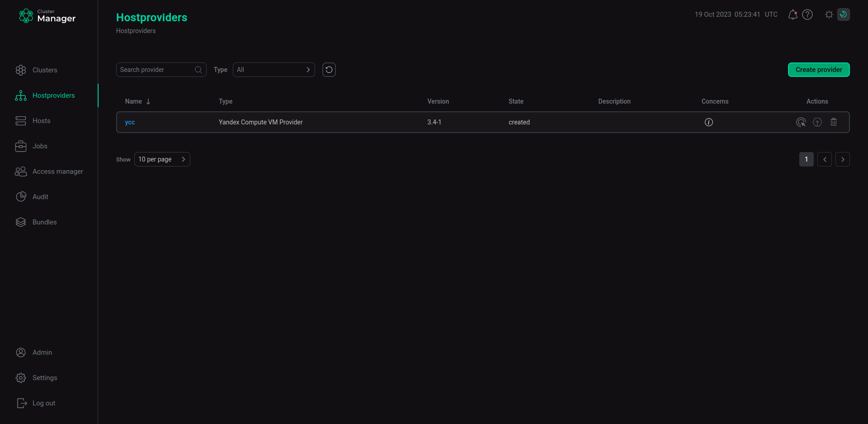Sort by the Name column arrow
The width and height of the screenshot is (868, 424).
[x=148, y=101]
